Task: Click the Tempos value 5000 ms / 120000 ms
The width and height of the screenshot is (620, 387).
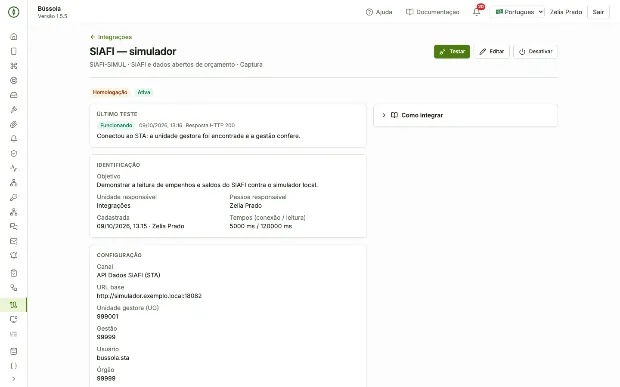Action: pos(261,226)
